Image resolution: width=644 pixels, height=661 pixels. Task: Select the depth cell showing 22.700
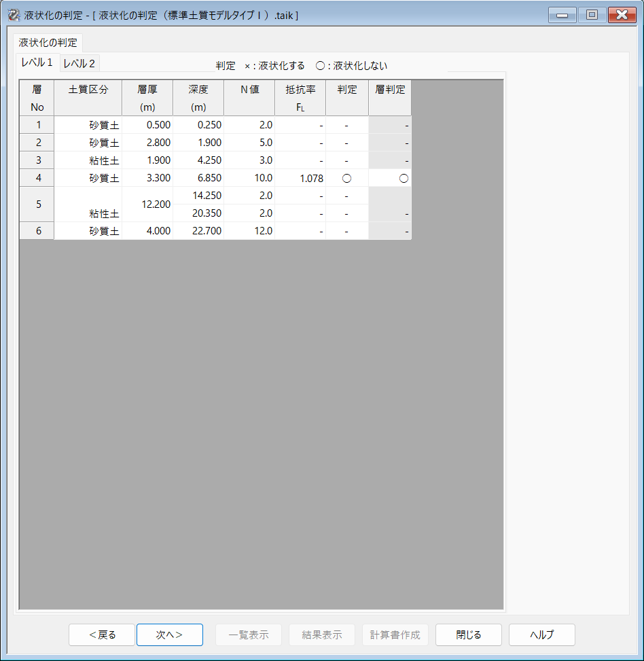[198, 231]
